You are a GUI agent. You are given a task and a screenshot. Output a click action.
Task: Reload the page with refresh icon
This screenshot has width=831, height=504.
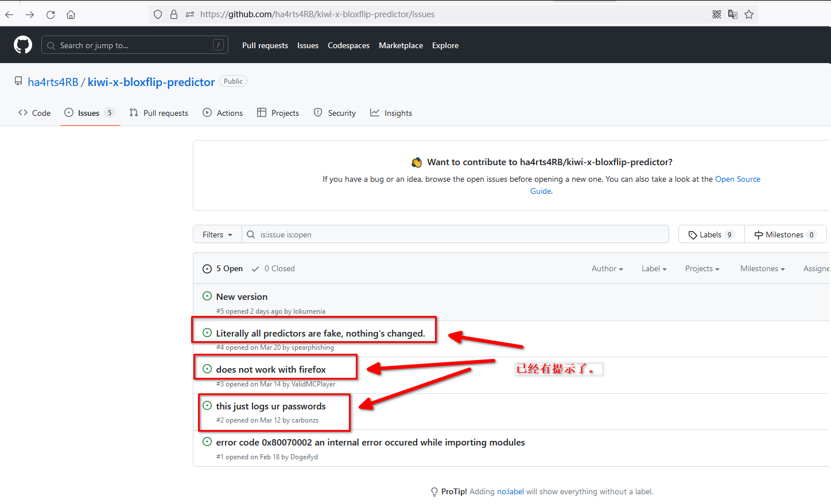(51, 14)
